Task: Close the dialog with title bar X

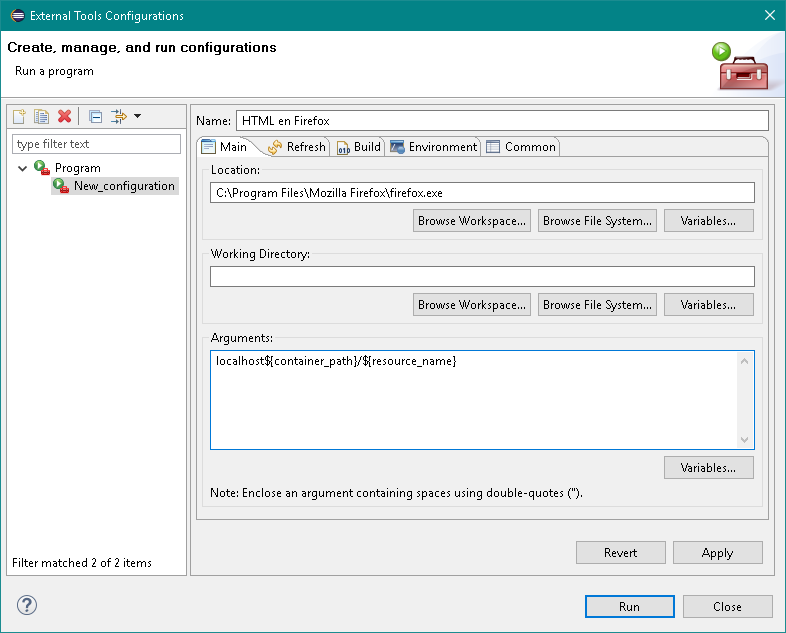Action: coord(770,16)
